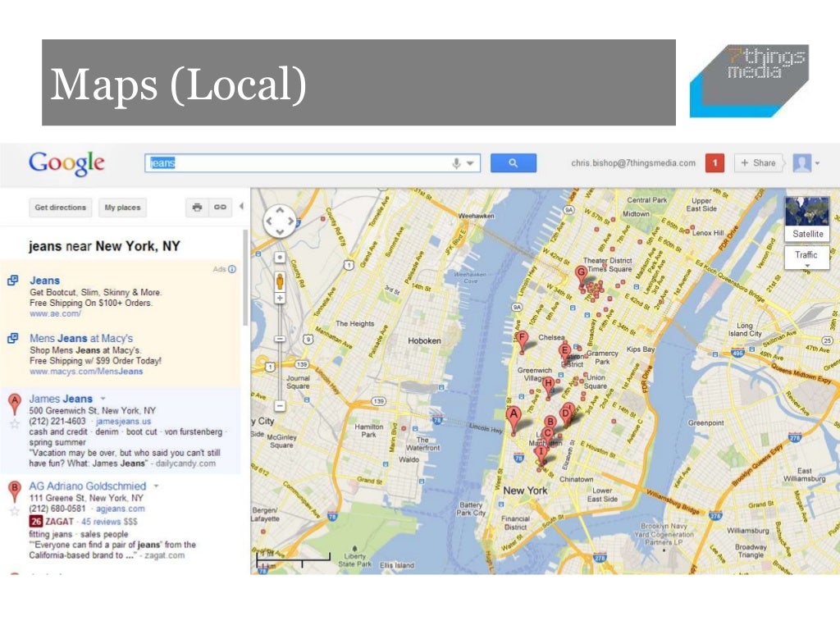Star the AG Adriano Goldschmied listing
Screen dimensions: 840x630
(15, 512)
